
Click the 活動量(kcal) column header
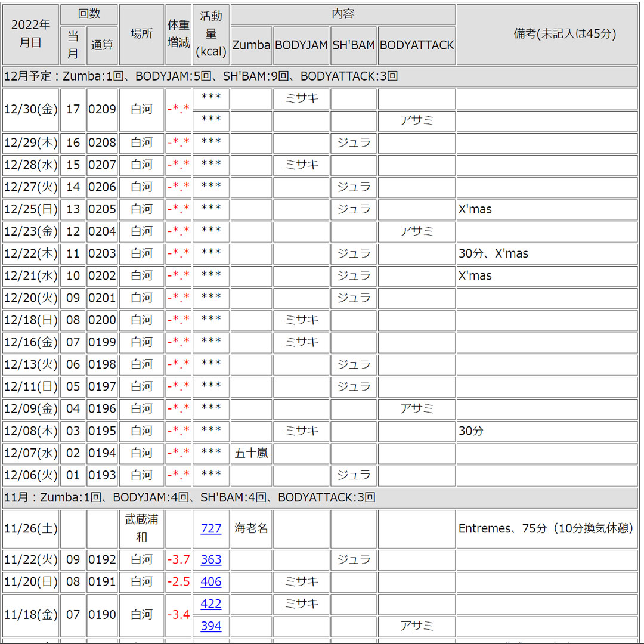point(211,35)
